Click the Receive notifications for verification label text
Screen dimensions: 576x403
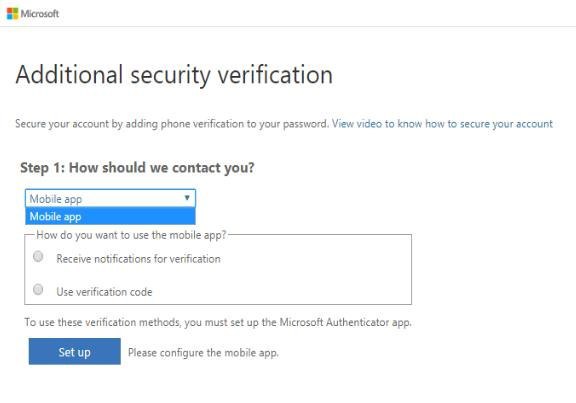tap(138, 259)
